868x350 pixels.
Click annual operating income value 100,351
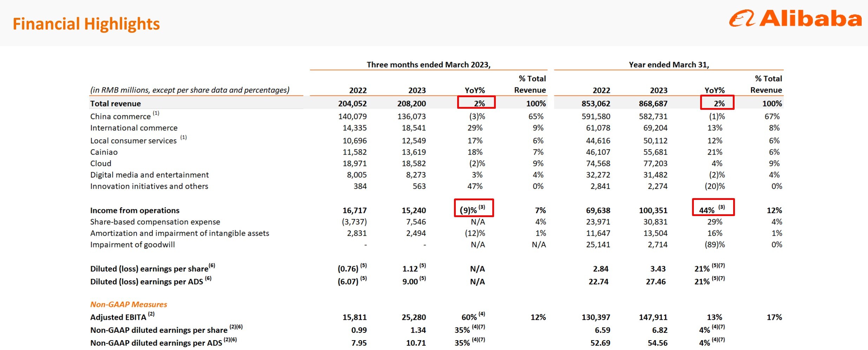(653, 210)
